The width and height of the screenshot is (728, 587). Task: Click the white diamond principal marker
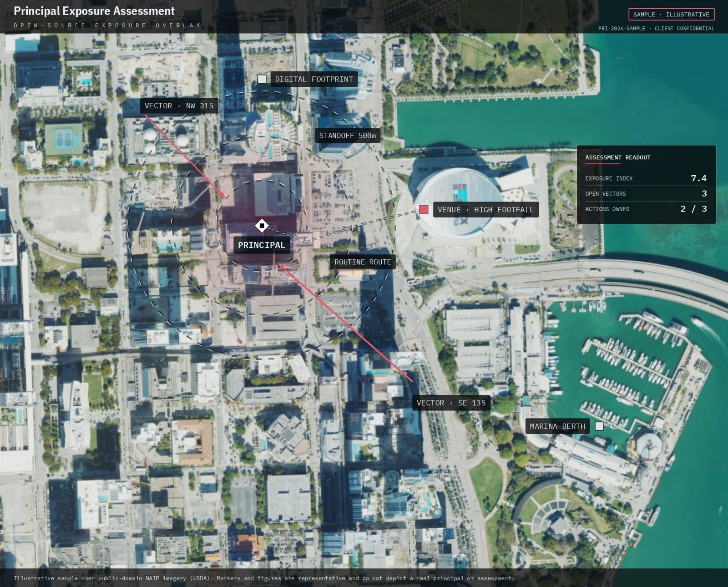click(x=262, y=225)
